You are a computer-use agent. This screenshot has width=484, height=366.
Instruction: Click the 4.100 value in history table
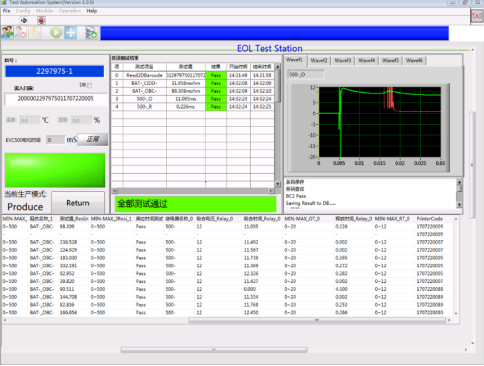341,289
